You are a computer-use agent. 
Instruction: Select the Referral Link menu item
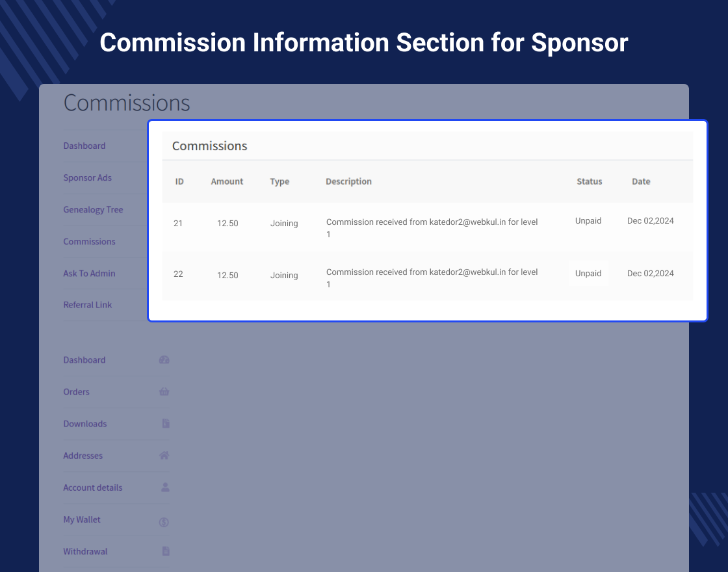(x=88, y=305)
